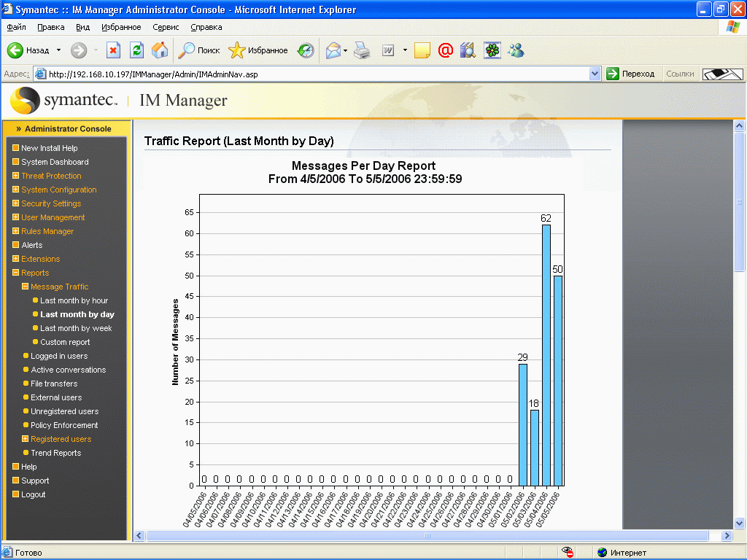Click the Переход go button
The width and height of the screenshot is (747, 560).
coord(631,74)
